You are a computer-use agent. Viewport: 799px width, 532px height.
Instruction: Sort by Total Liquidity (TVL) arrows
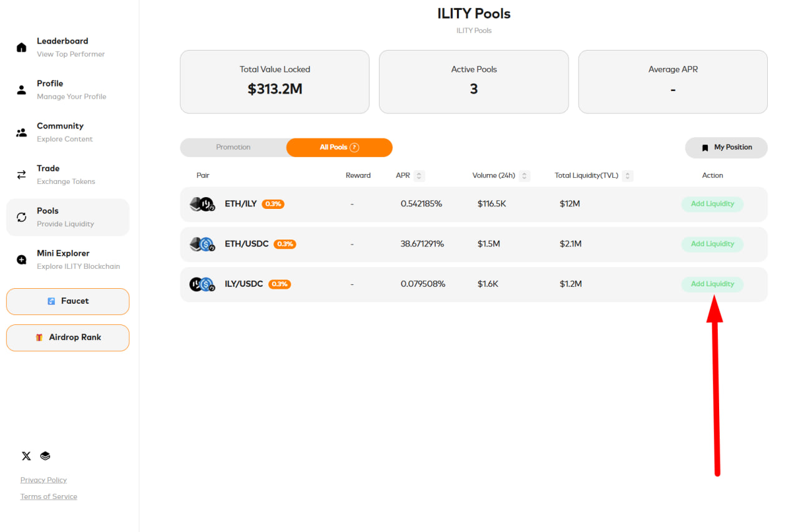tap(627, 176)
